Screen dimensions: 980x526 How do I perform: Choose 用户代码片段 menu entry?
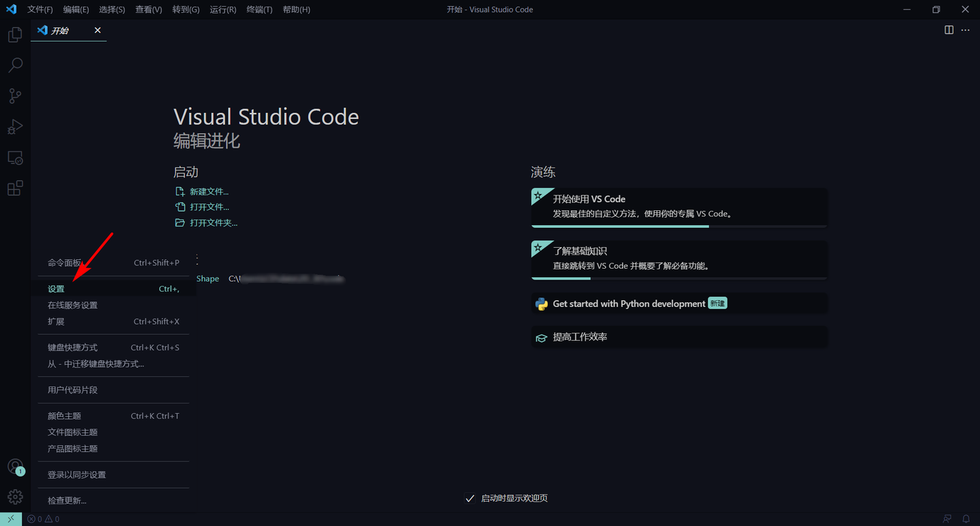point(114,390)
